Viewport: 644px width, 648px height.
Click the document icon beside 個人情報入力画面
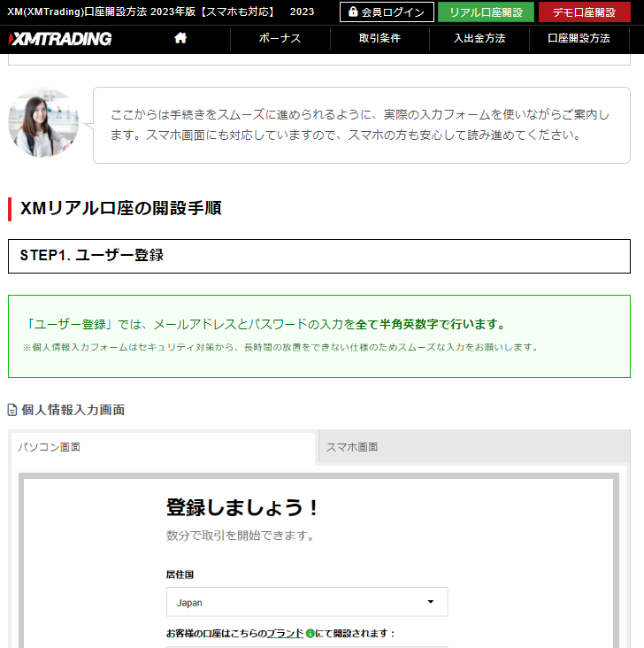(12, 410)
